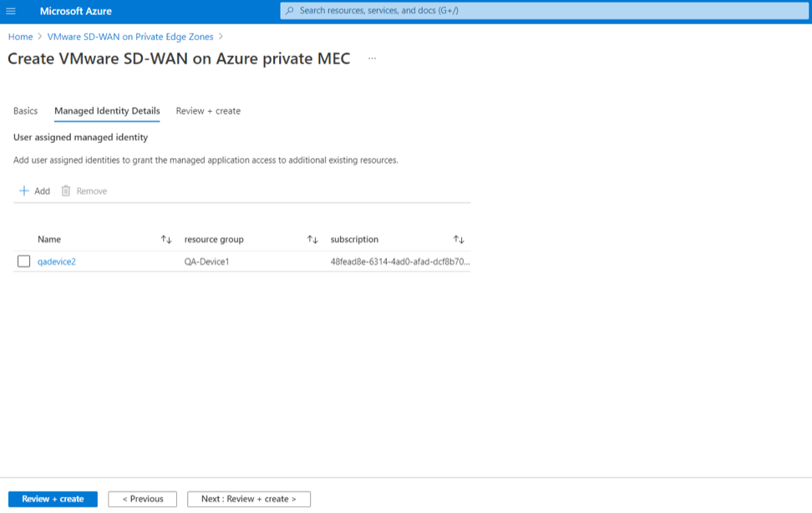The image size is (812, 513).
Task: Sort by Name column arrows
Action: pos(166,240)
